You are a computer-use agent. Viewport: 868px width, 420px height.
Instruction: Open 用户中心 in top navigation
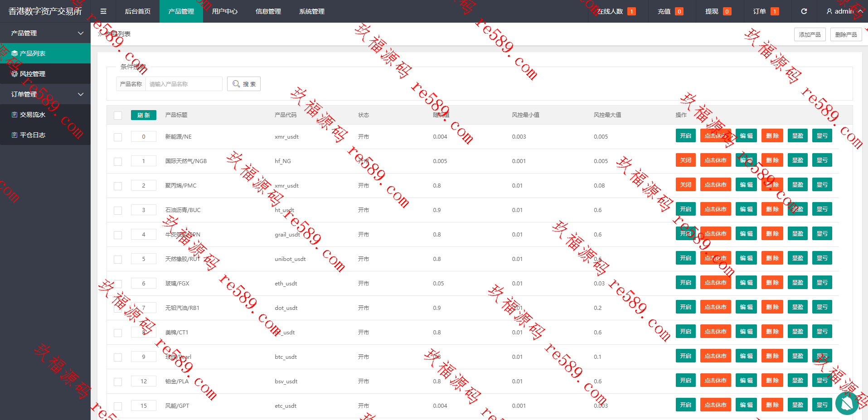point(225,11)
